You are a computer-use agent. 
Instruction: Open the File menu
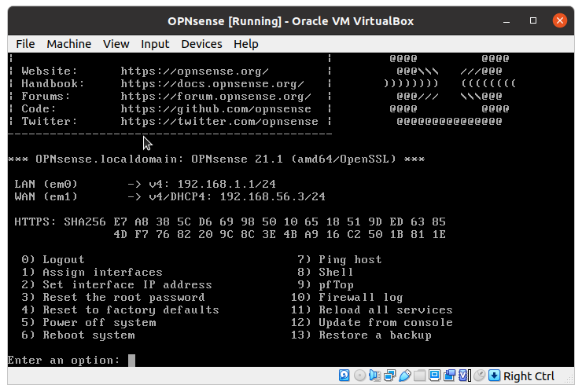click(x=25, y=44)
